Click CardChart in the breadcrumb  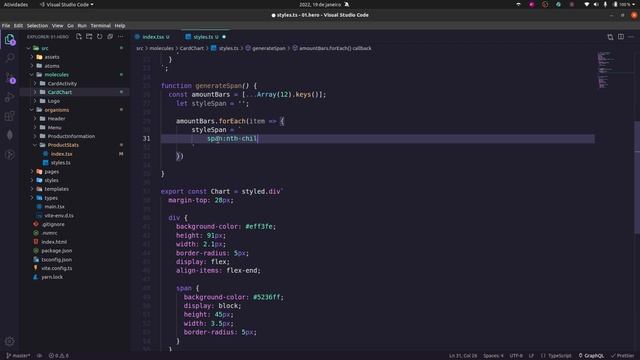coord(191,48)
